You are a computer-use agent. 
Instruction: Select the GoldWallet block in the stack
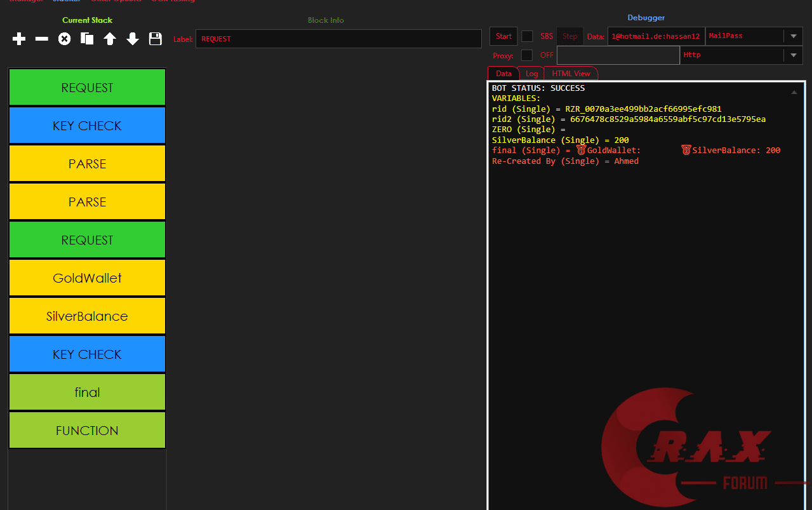[x=87, y=278]
